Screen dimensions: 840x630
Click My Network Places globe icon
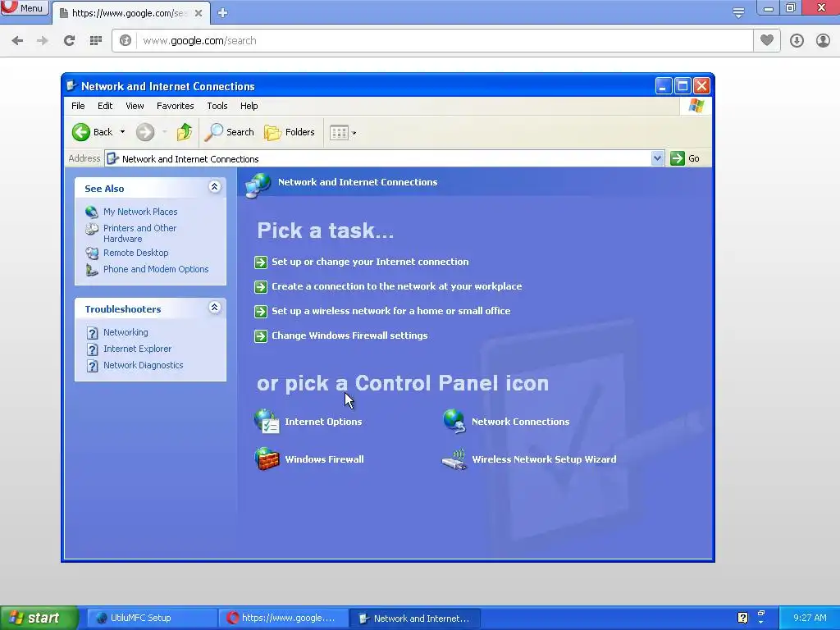[x=92, y=212]
